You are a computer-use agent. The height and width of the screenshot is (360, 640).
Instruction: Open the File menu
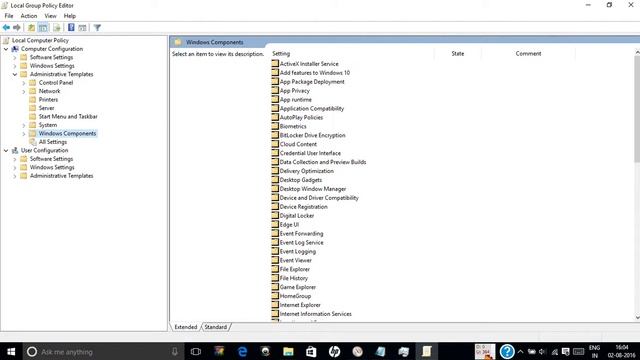(x=9, y=16)
